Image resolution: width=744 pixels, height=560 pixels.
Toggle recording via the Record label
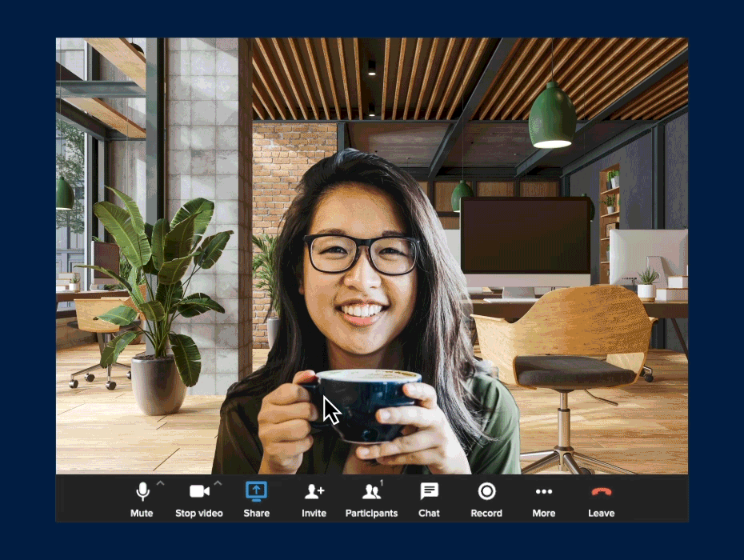click(x=486, y=513)
